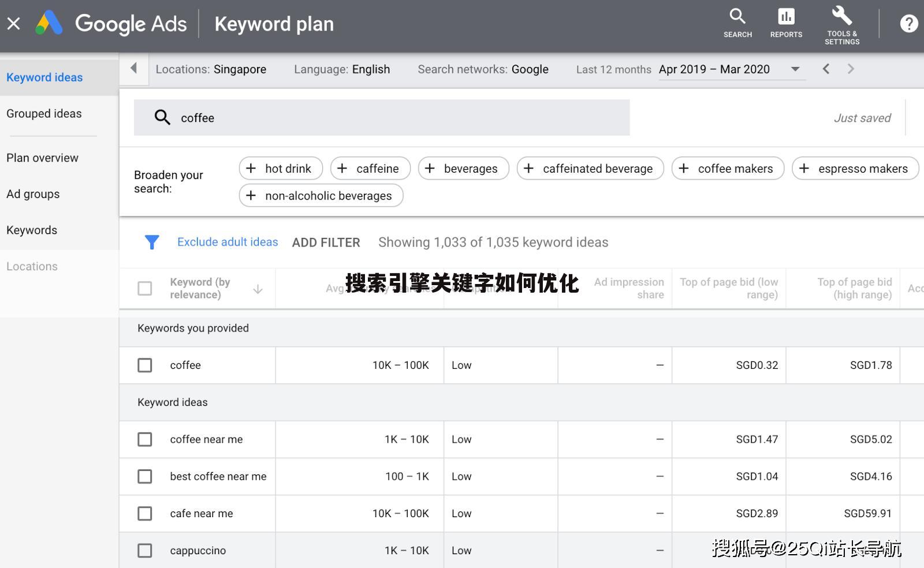The height and width of the screenshot is (568, 924).
Task: Click the 'Keyword plan' page title
Action: click(x=274, y=24)
